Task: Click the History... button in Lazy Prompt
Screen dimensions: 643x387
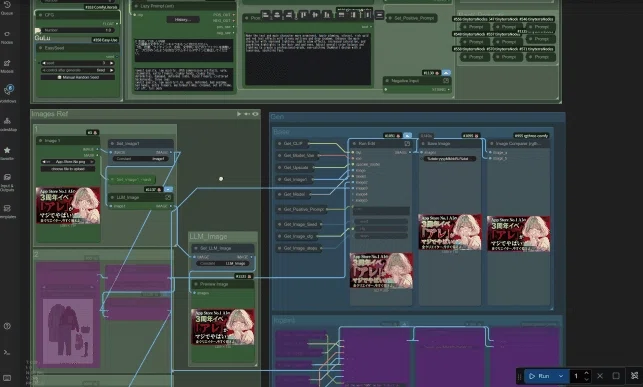Action: (x=183, y=20)
